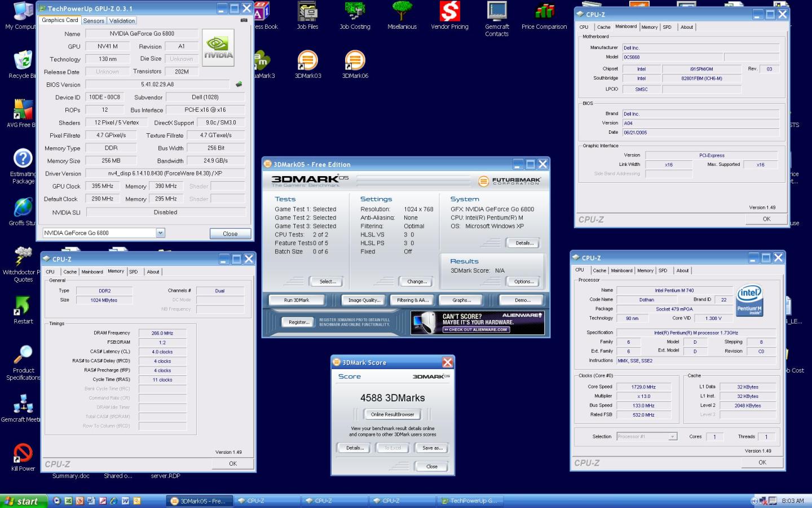Image resolution: width=812 pixels, height=508 pixels.
Task: Click the Alienware advertisement banner
Action: point(478,323)
